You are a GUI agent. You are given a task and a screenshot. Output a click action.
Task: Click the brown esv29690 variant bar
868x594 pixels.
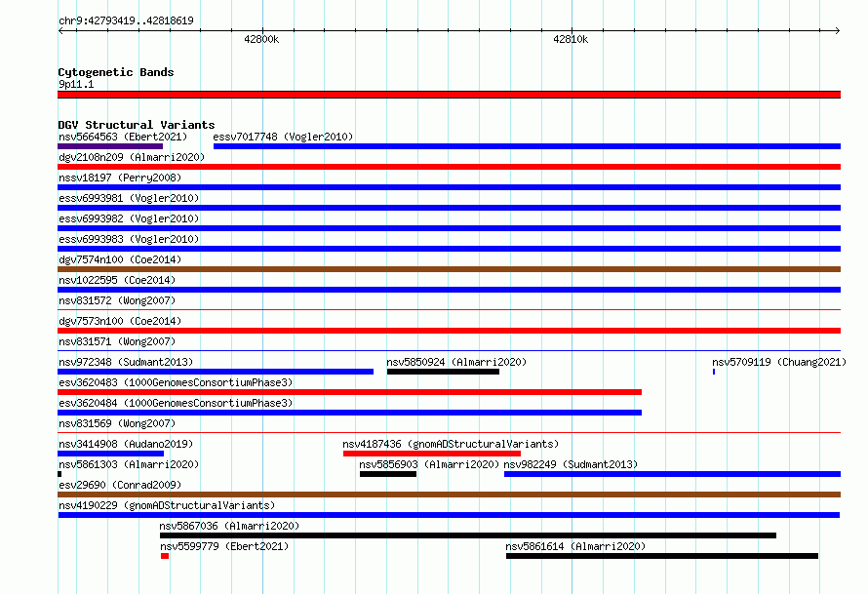click(449, 495)
